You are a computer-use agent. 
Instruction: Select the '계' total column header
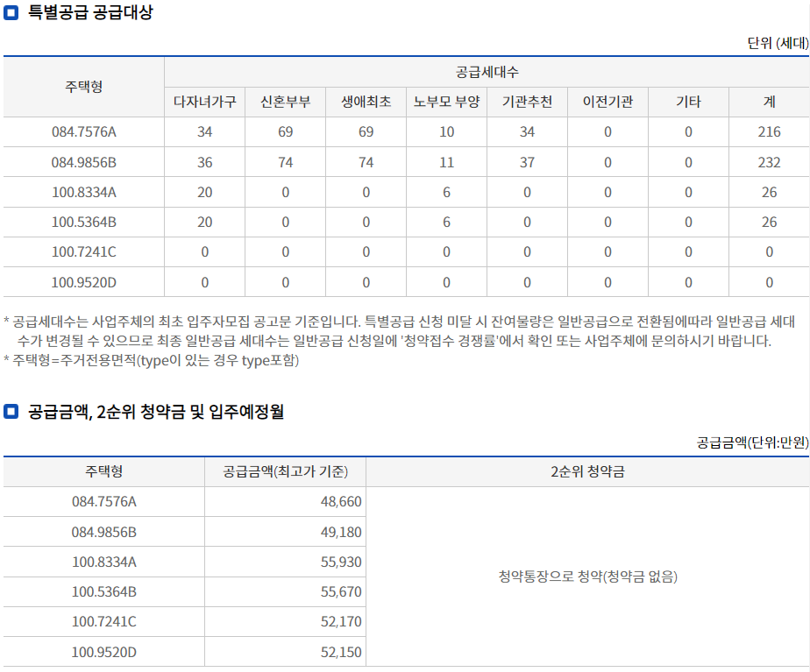click(769, 102)
